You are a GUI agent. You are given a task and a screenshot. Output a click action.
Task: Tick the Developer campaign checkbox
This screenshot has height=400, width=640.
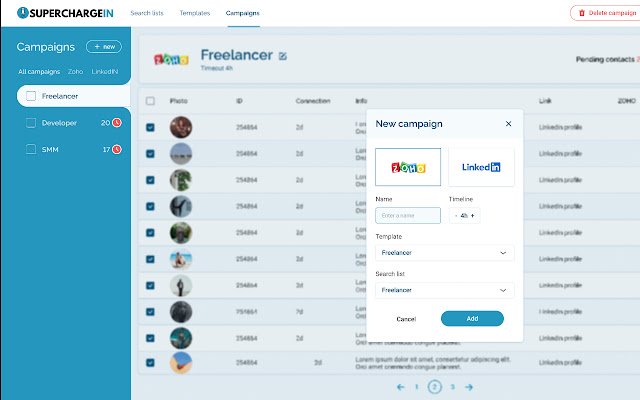click(x=31, y=123)
